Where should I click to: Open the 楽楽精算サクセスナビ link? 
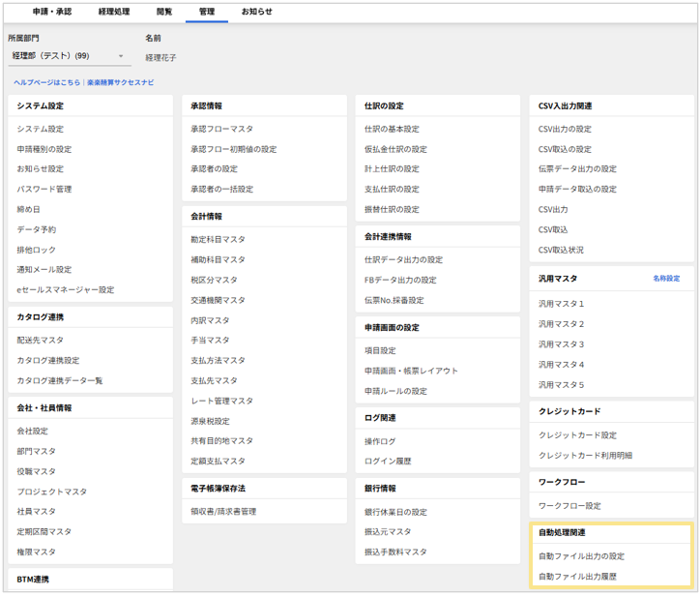[x=120, y=82]
